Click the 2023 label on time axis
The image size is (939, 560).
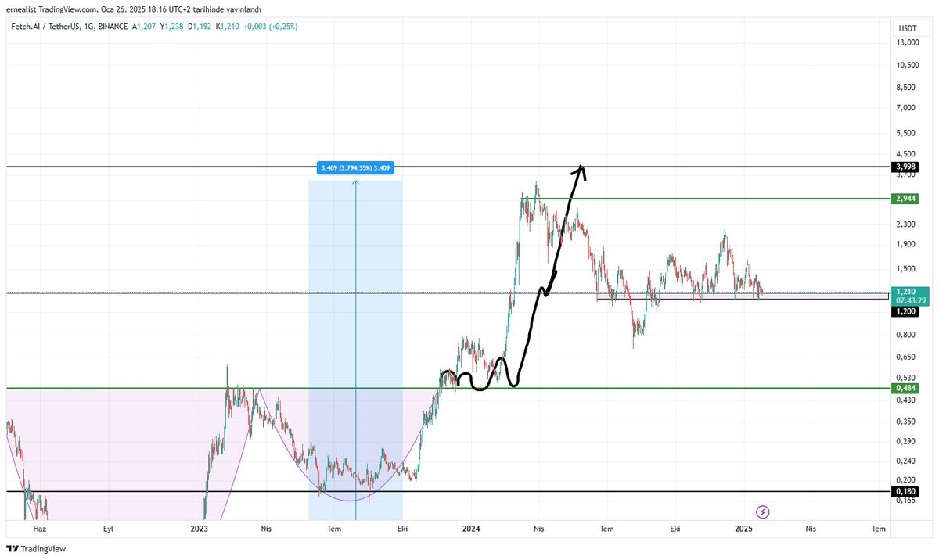199,529
